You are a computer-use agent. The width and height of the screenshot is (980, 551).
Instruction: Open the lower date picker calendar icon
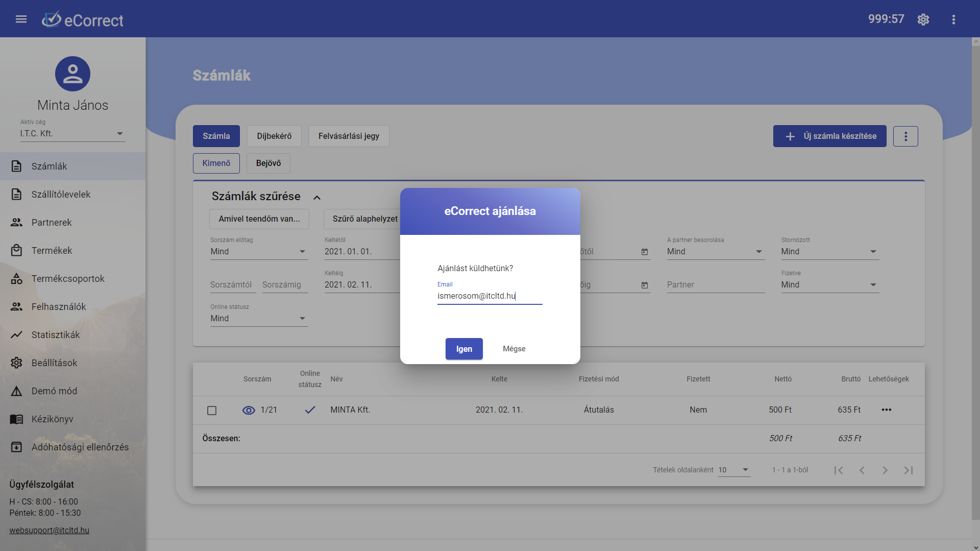(645, 285)
